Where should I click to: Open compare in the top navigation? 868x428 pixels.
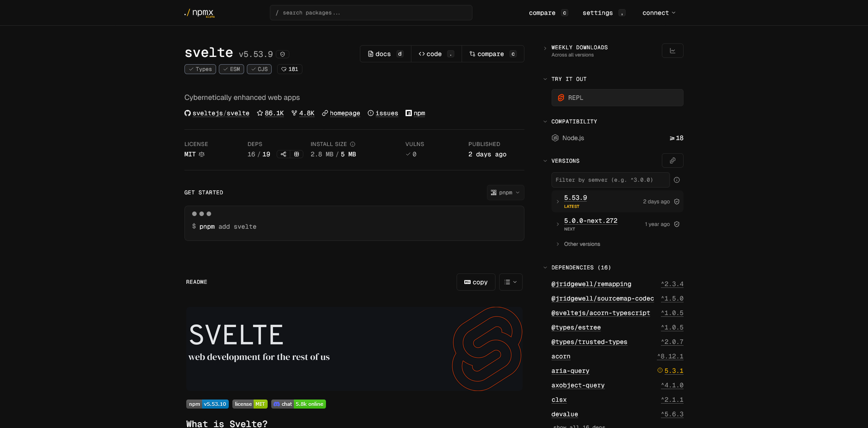(548, 13)
